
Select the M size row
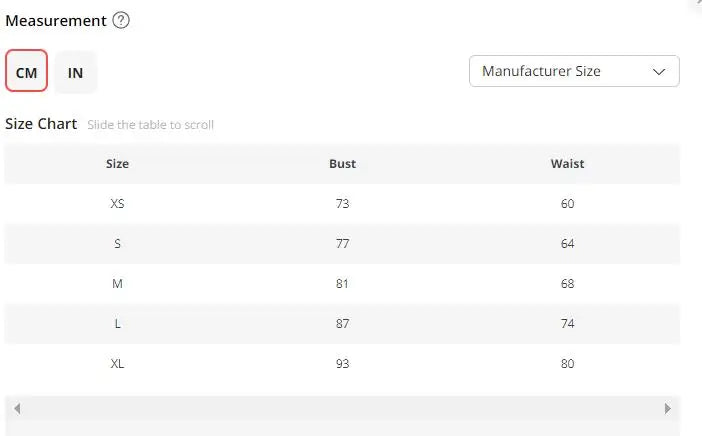point(117,284)
